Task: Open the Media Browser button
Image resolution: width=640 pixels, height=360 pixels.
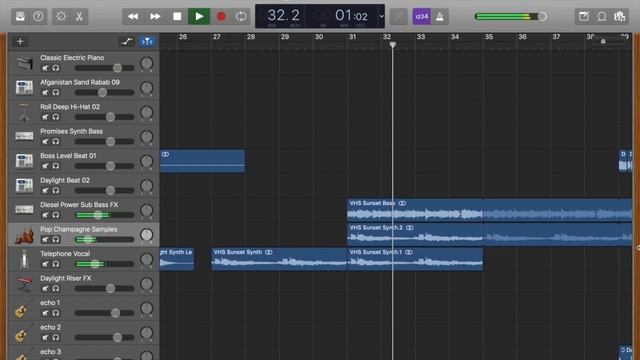Action: click(x=620, y=16)
